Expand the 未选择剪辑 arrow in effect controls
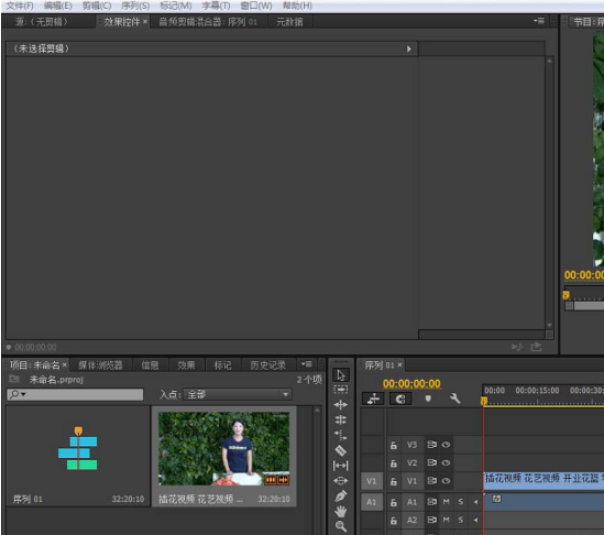 pyautogui.click(x=408, y=48)
